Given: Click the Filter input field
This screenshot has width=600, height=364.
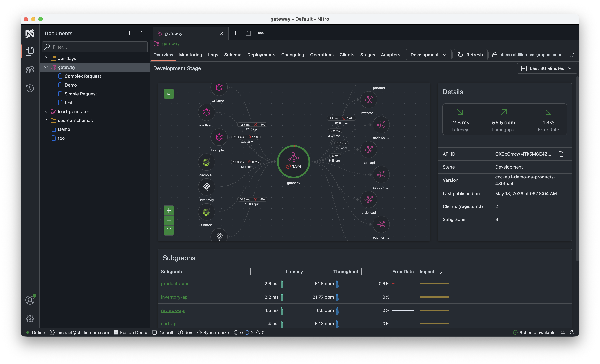Looking at the screenshot, I should [x=95, y=47].
